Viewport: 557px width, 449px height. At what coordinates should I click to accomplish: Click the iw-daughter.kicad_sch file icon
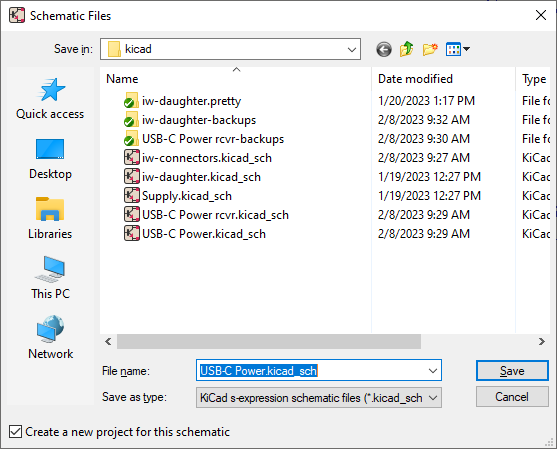(131, 177)
